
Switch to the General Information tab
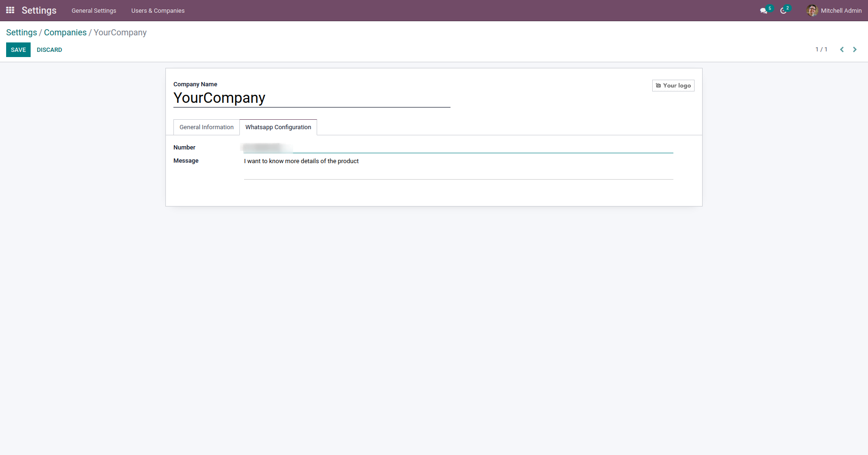206,127
